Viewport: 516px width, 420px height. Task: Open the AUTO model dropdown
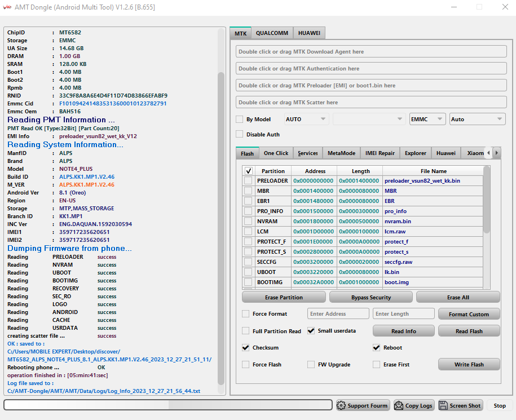point(306,120)
